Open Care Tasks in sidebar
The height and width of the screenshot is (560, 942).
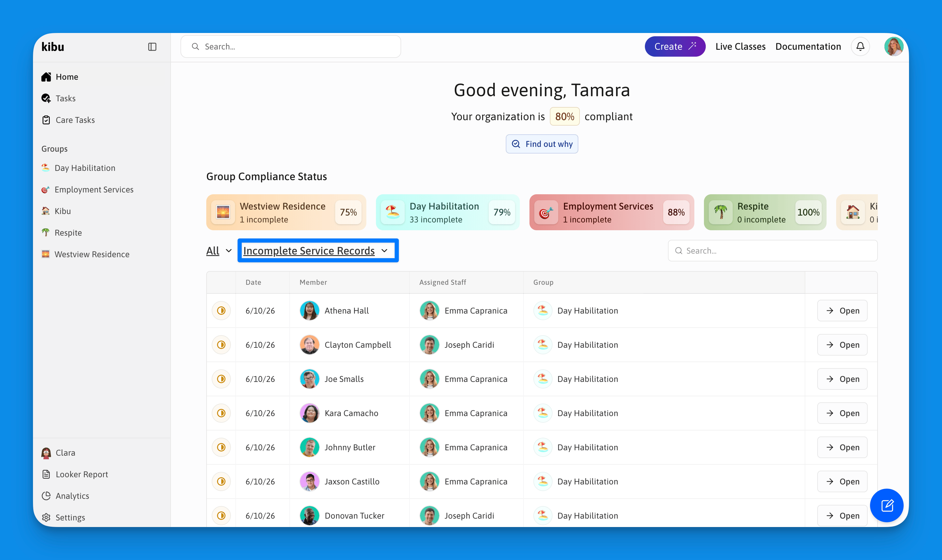68,120
